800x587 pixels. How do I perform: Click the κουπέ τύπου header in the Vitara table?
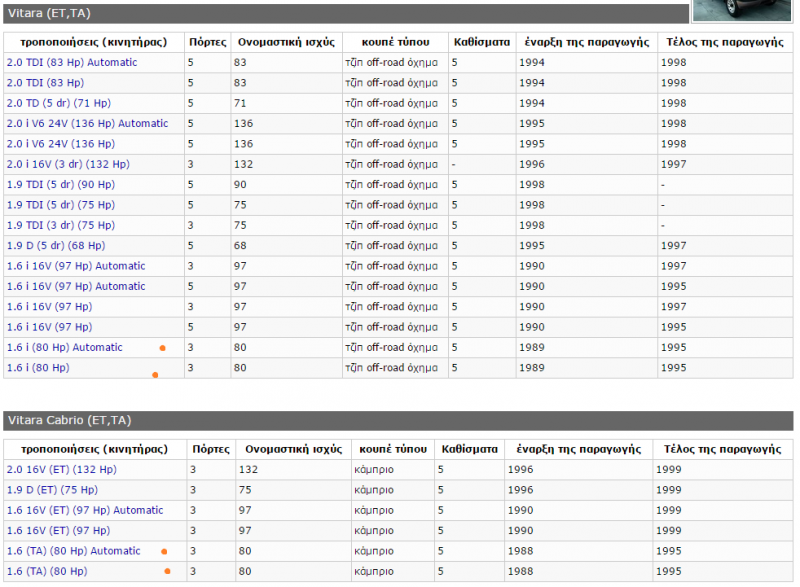[x=395, y=42]
